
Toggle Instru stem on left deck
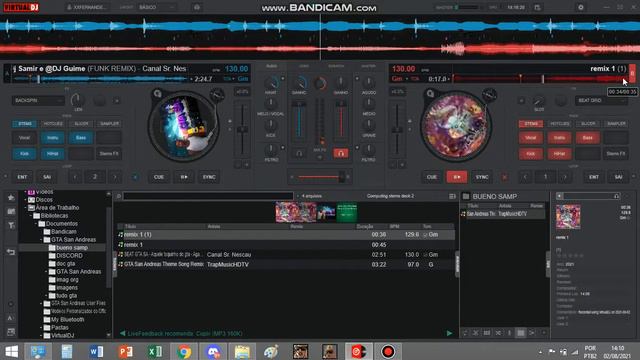pos(53,138)
